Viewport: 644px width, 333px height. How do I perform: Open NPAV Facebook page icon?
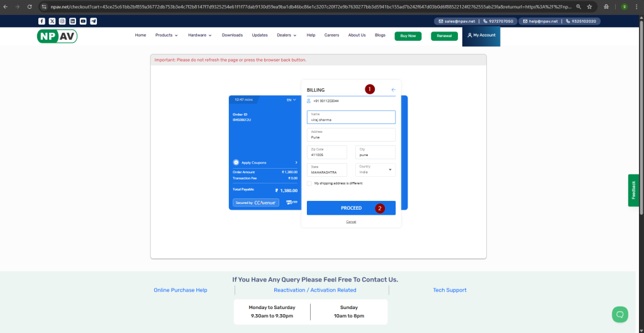pyautogui.click(x=42, y=21)
